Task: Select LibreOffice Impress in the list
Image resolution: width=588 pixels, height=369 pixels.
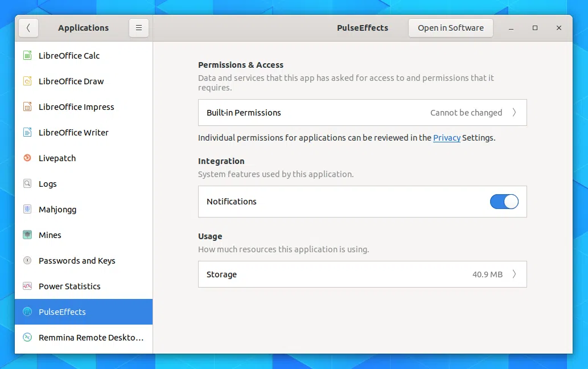Action: coord(84,107)
